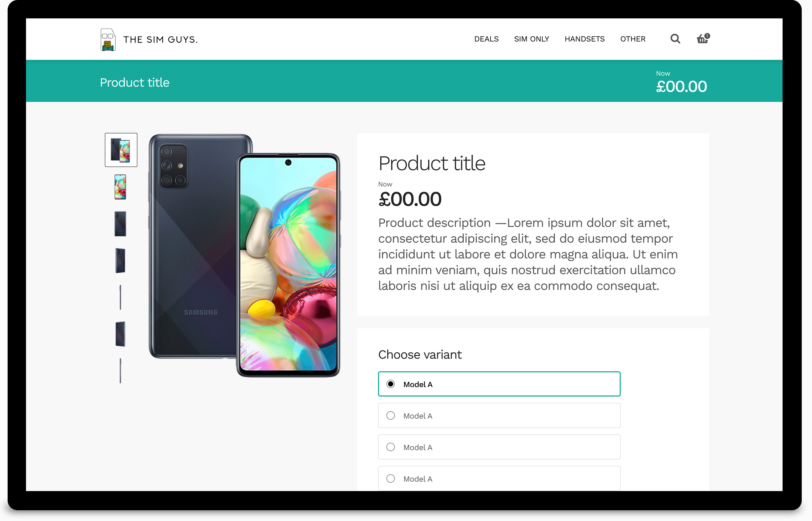
Task: Open the OTHER menu
Action: tap(633, 39)
